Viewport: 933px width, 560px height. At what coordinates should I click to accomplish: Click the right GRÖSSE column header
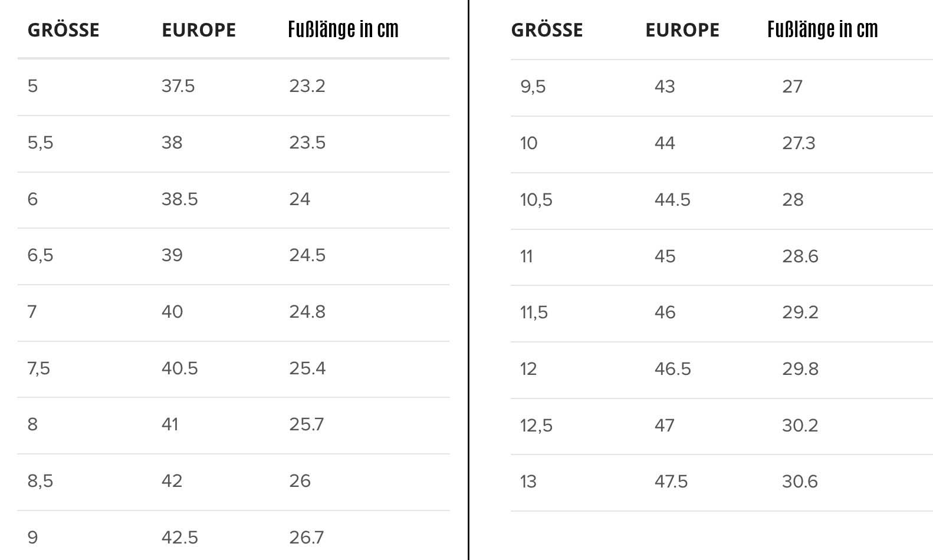[x=547, y=29]
